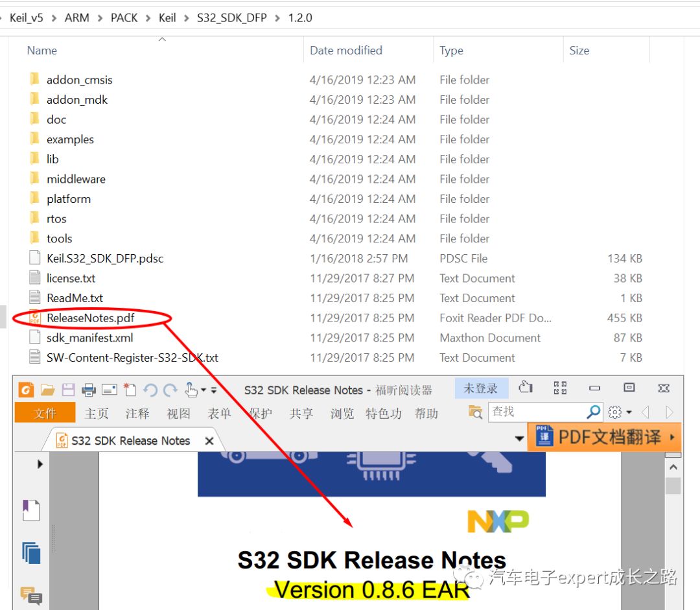Click the 未登录 sign-in button
The width and height of the screenshot is (700, 610).
481,388
